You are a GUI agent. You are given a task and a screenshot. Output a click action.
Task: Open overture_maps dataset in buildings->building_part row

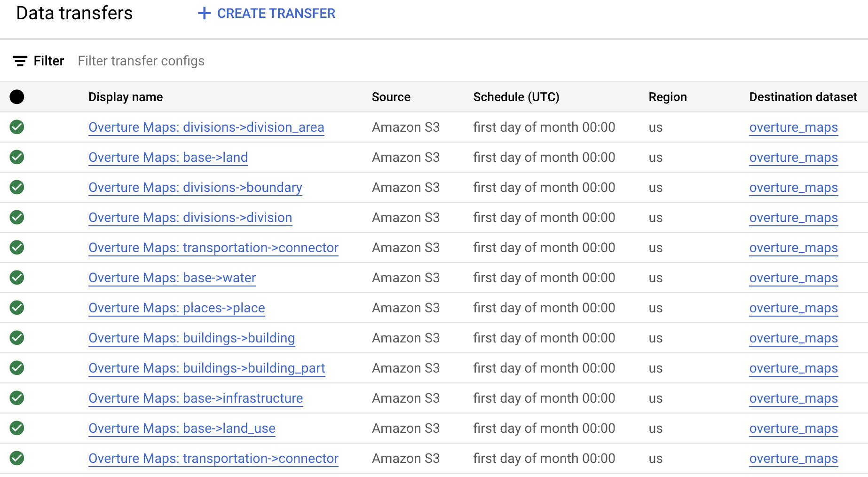[x=794, y=368]
